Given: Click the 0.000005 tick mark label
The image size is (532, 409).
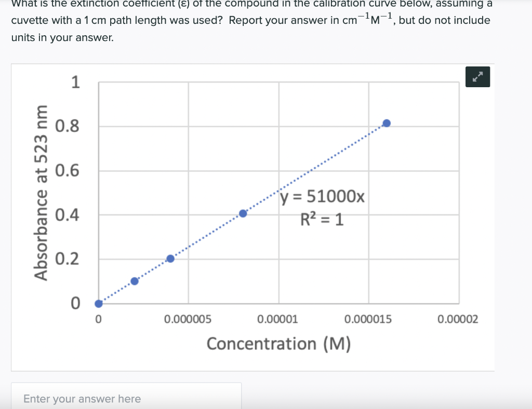Looking at the screenshot, I should point(188,319).
